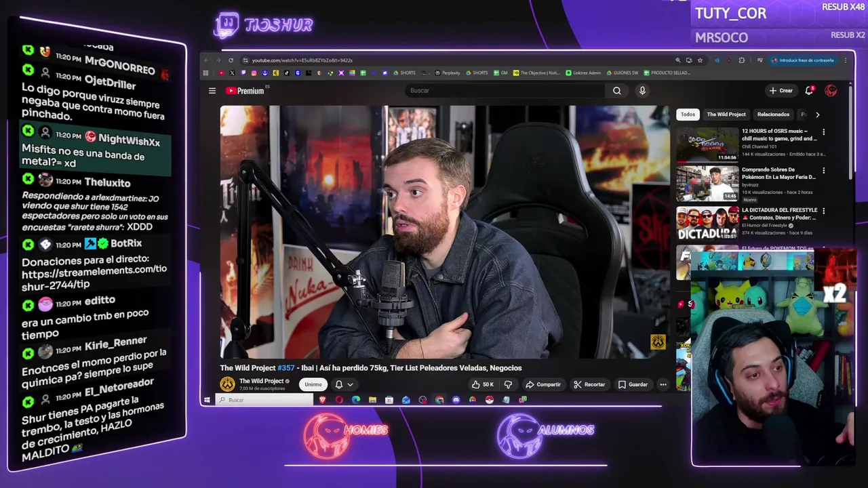Go back with the browser back arrow
Viewport: 868px width, 488px height.
[x=206, y=60]
